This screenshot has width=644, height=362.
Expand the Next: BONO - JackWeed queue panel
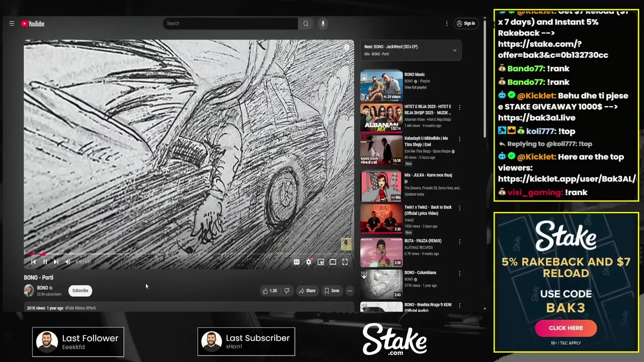[x=454, y=50]
